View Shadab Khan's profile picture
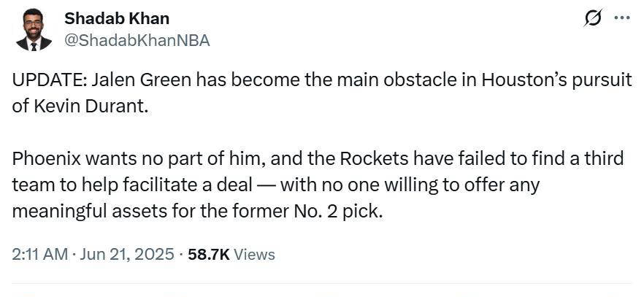644x297 pixels. point(34,30)
